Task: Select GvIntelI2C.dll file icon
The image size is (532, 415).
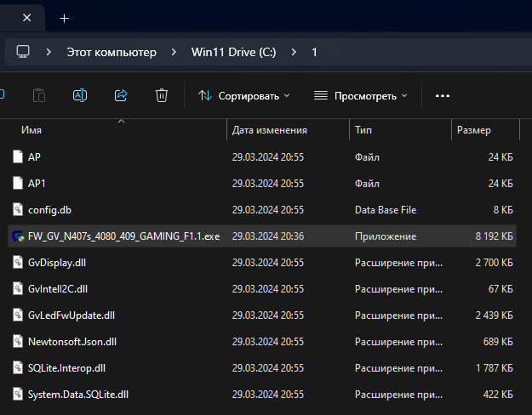Action: click(x=18, y=288)
